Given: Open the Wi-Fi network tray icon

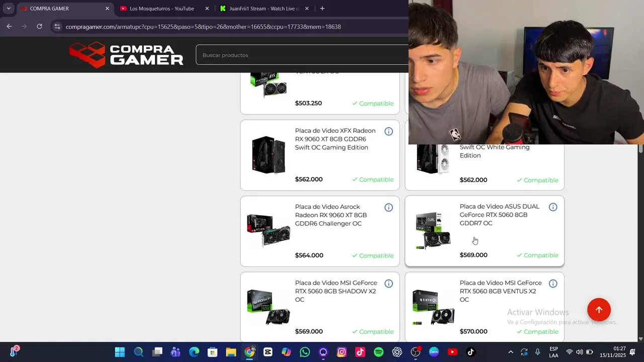Looking at the screenshot, I should 570,352.
